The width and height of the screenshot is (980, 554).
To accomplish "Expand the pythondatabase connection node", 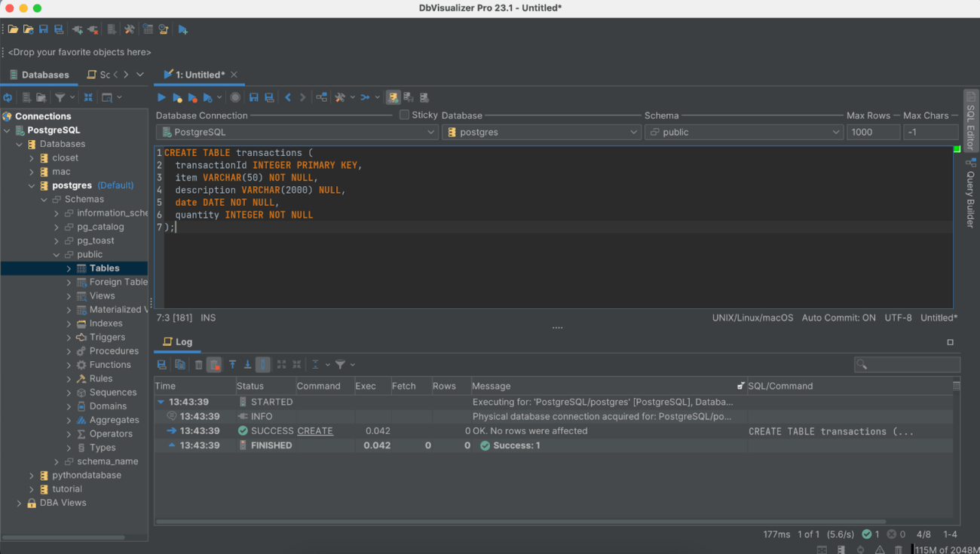I will tap(30, 475).
